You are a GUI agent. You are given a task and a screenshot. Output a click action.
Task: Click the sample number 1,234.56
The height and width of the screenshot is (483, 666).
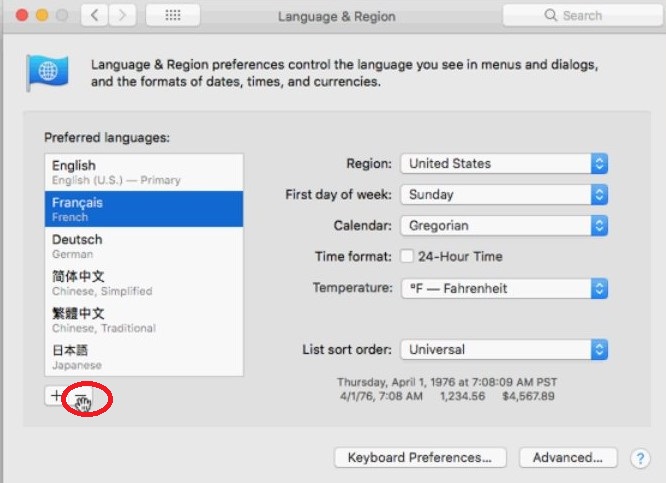(463, 396)
